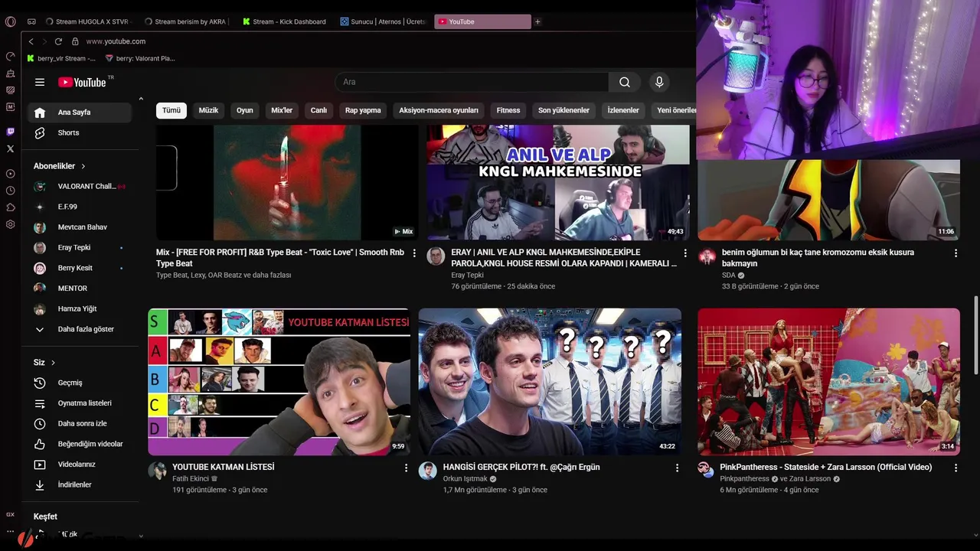Select the Oyun filter chip
980x551 pixels.
(245, 110)
